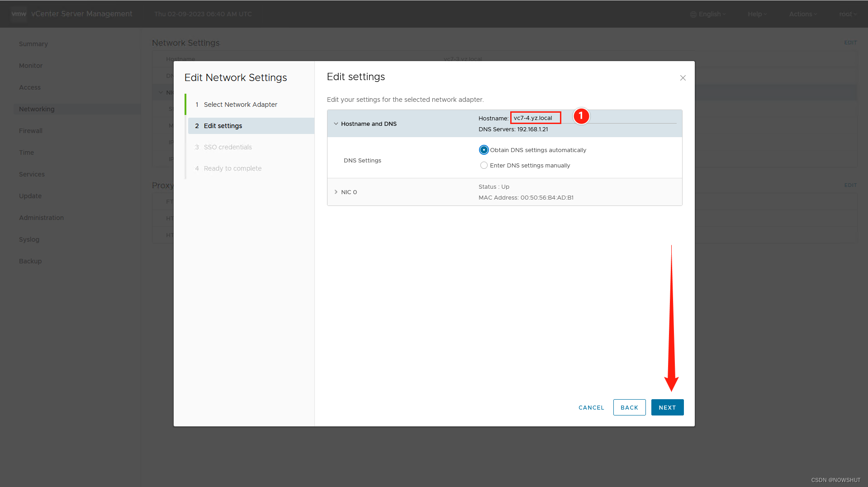Viewport: 868px width, 487px height.
Task: Open Administration in the sidebar
Action: coord(41,218)
